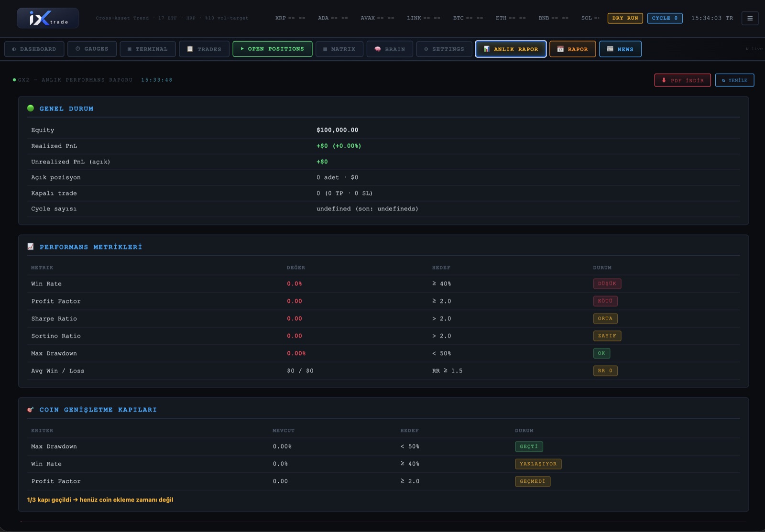Click the SOL ticker in header

point(590,18)
